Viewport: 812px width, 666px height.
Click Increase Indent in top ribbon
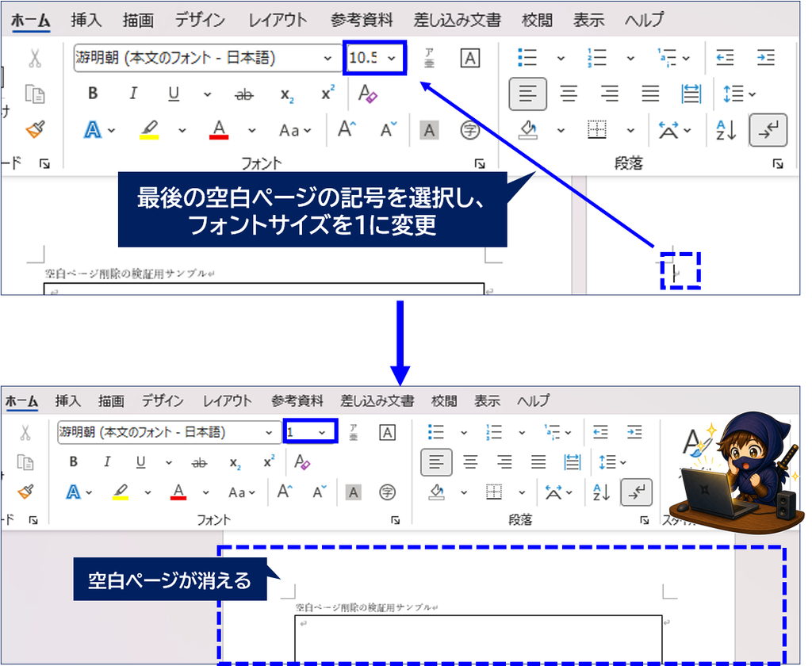(x=765, y=58)
